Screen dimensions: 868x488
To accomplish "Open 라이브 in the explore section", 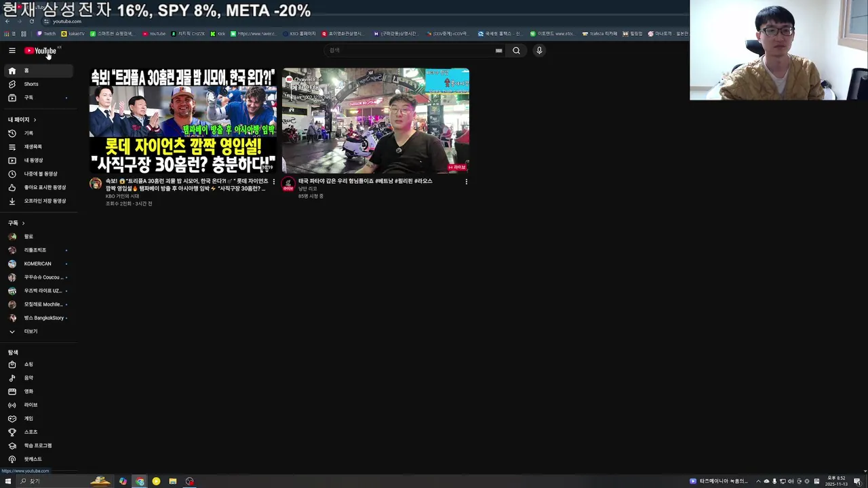I will pos(39,405).
